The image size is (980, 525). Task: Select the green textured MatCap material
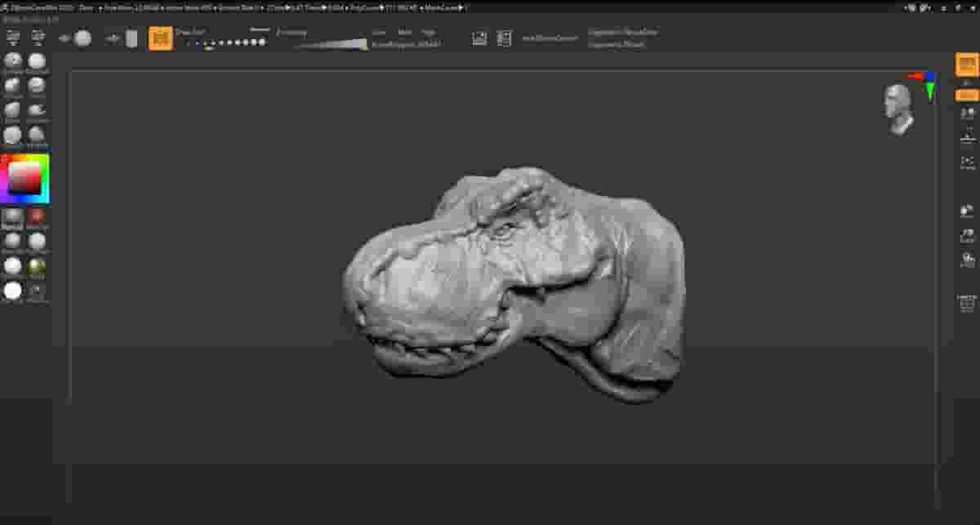[x=36, y=265]
